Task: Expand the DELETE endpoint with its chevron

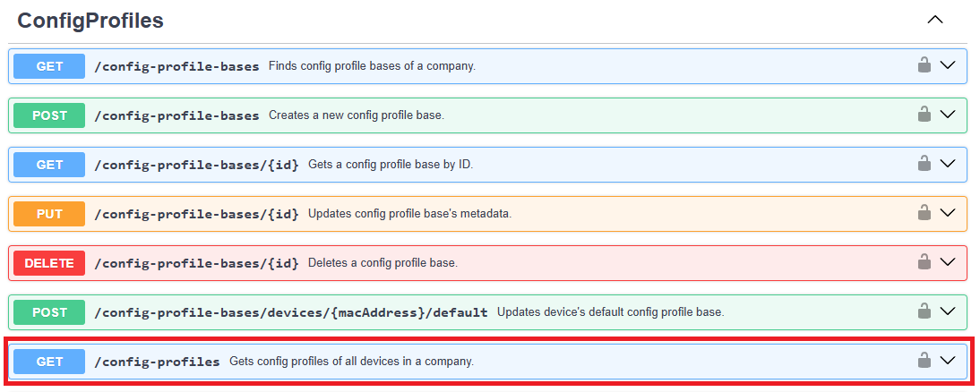Action: 949,262
